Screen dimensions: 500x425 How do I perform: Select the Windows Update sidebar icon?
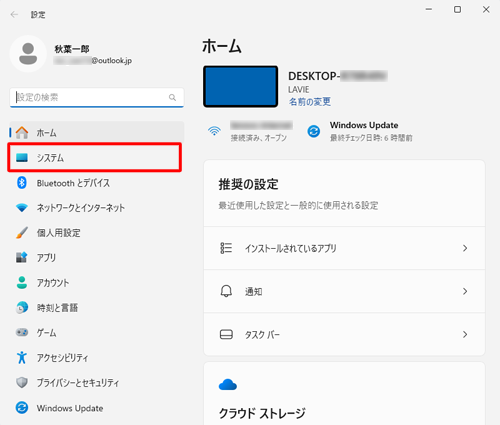pyautogui.click(x=22, y=408)
